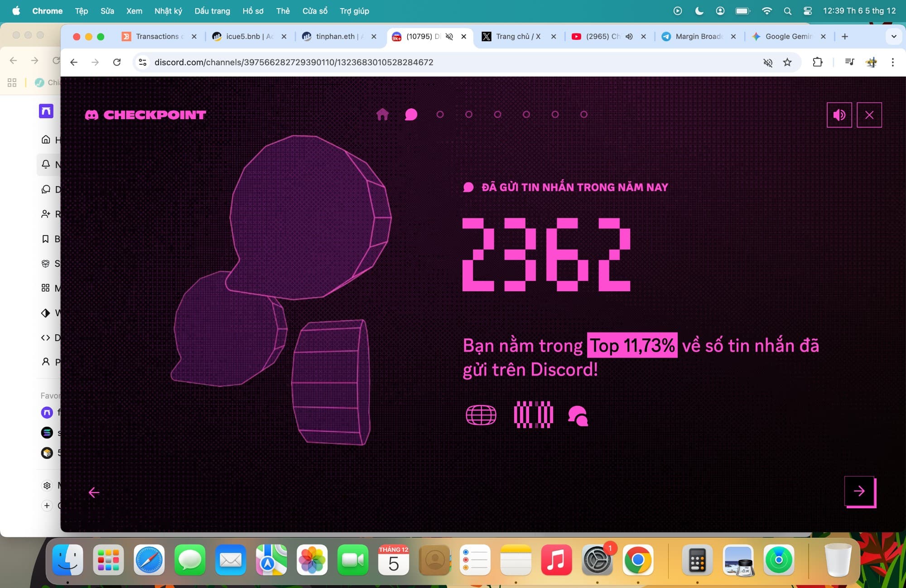Toggle Checkpoint sound with speaker button
The image size is (906, 588).
(x=839, y=115)
